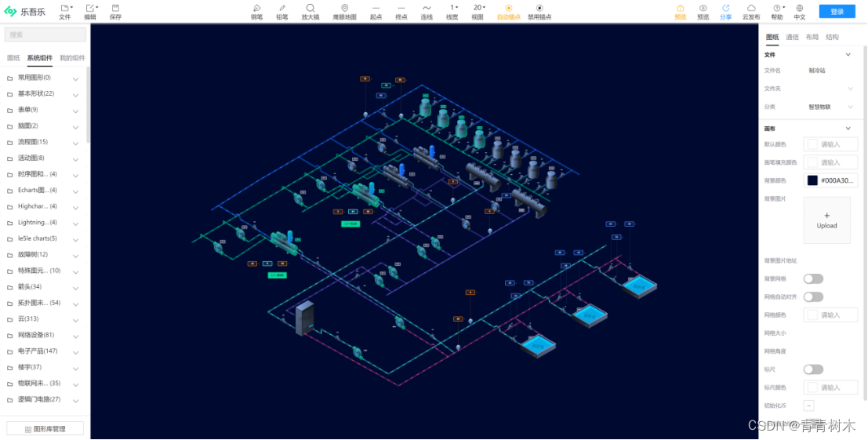This screenshot has width=868, height=440.
Task: Click the 默认颜色 color swatch
Action: click(812, 144)
